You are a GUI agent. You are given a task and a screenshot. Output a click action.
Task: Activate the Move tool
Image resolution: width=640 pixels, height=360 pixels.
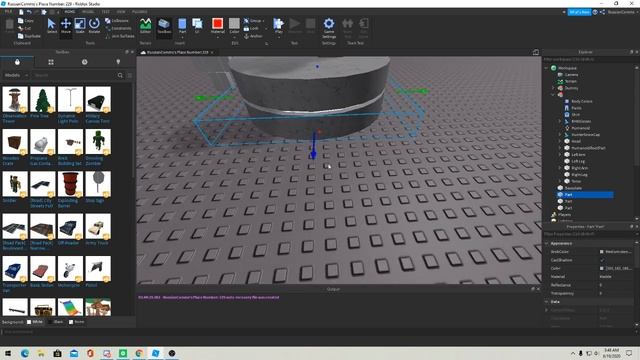[66, 26]
